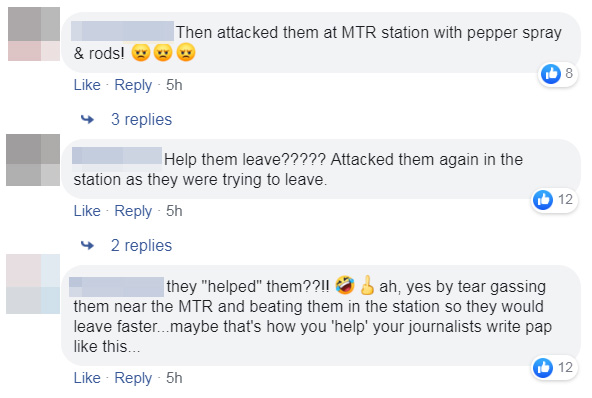This screenshot has width=592, height=398.
Task: Reply to the tear gassing comment
Action: 133,378
